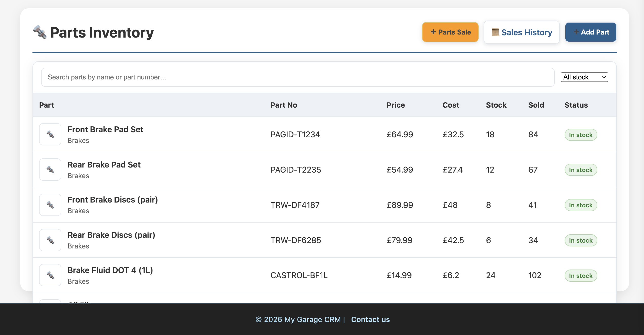This screenshot has width=644, height=335.
Task: Click the sold count 102
Action: coord(535,275)
